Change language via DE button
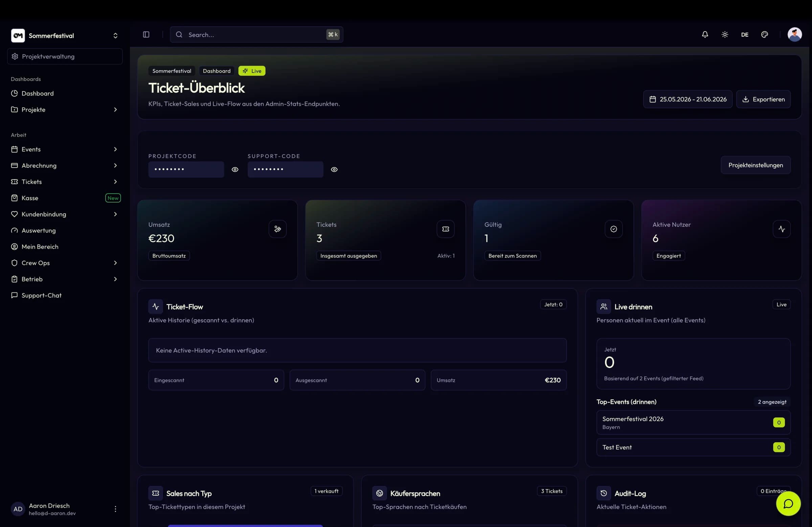 [745, 34]
